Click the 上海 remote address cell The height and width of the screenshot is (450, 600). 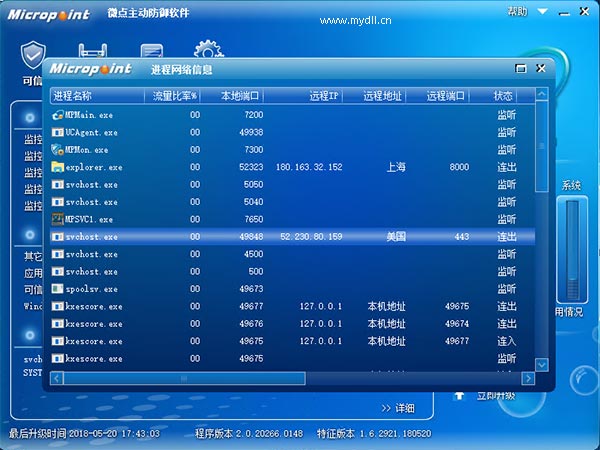click(396, 167)
